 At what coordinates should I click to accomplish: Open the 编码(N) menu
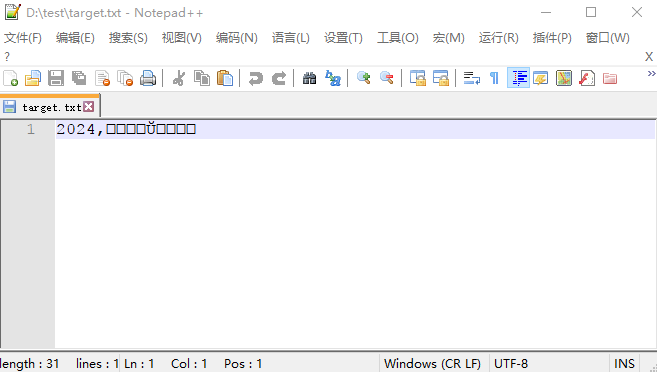(x=237, y=38)
